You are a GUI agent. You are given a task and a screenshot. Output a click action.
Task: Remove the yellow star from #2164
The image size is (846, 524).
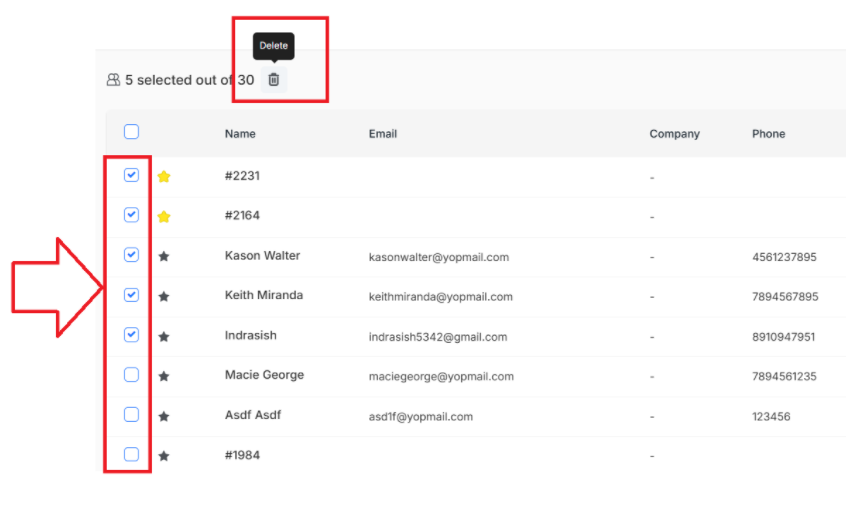pos(164,216)
